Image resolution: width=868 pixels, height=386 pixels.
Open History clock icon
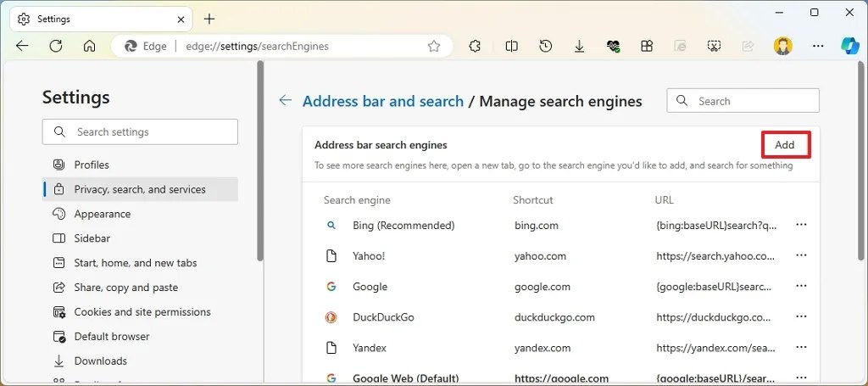[546, 47]
